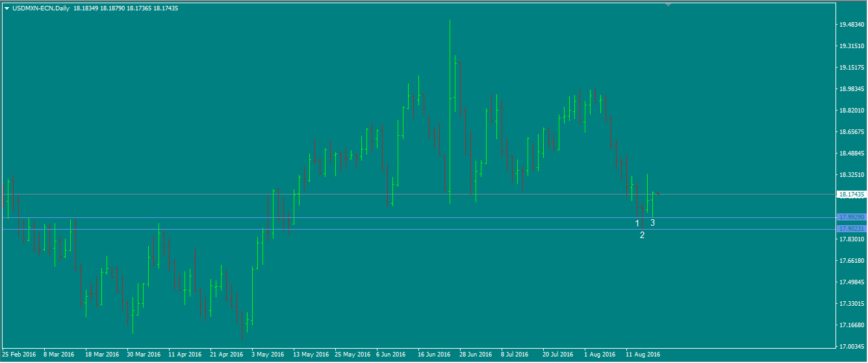Click the 18.48845 price scale label
This screenshot has height=363, width=868.
point(852,154)
